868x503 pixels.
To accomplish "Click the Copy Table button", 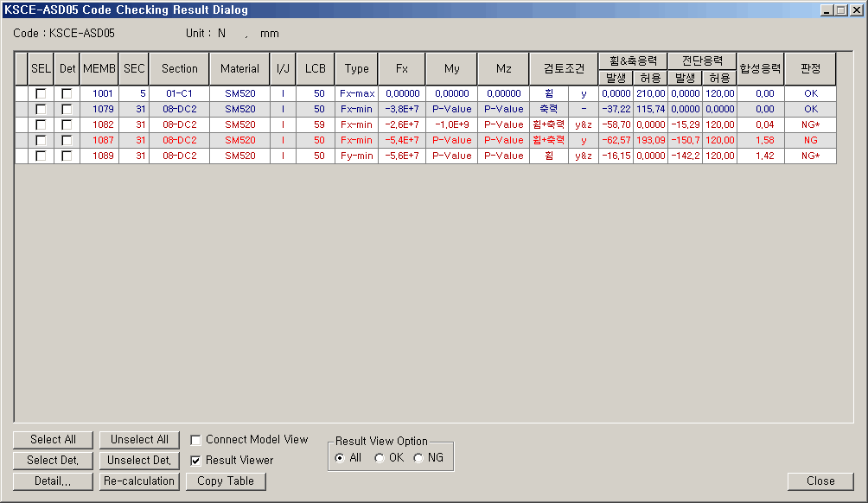I will pyautogui.click(x=226, y=481).
